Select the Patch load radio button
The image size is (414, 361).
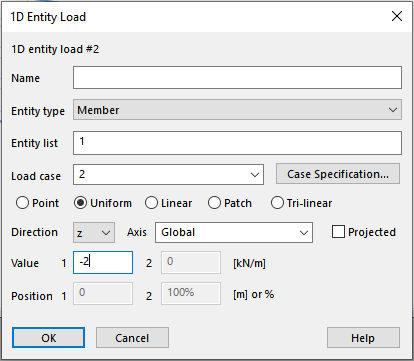(x=214, y=203)
